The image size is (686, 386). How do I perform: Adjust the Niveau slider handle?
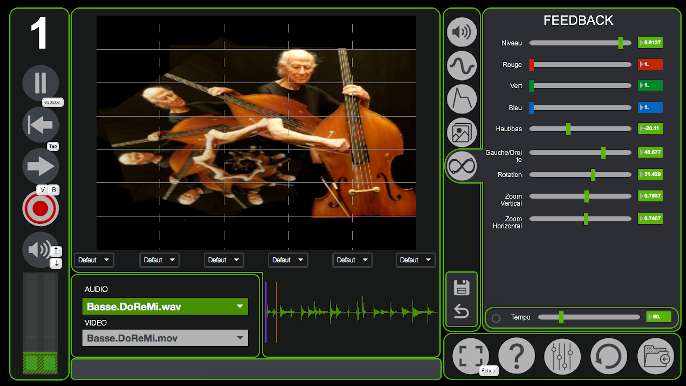(620, 43)
